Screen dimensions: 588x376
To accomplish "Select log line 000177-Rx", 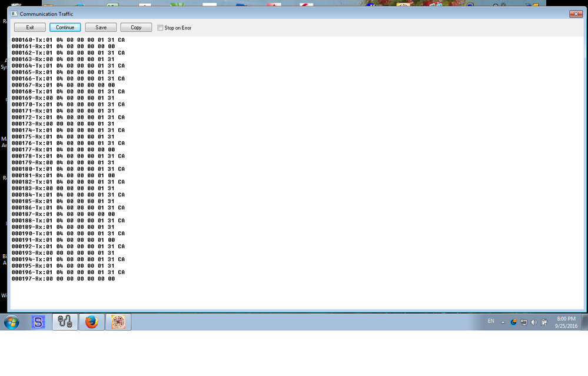I will click(x=64, y=149).
